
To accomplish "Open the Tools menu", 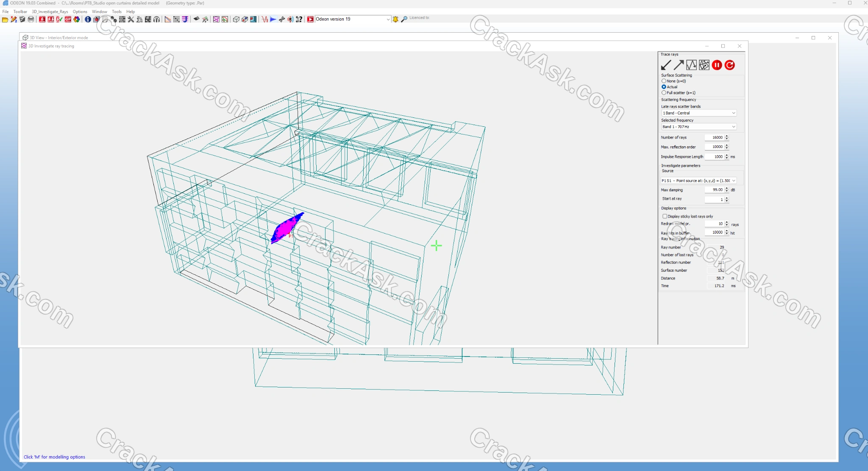I will [117, 11].
